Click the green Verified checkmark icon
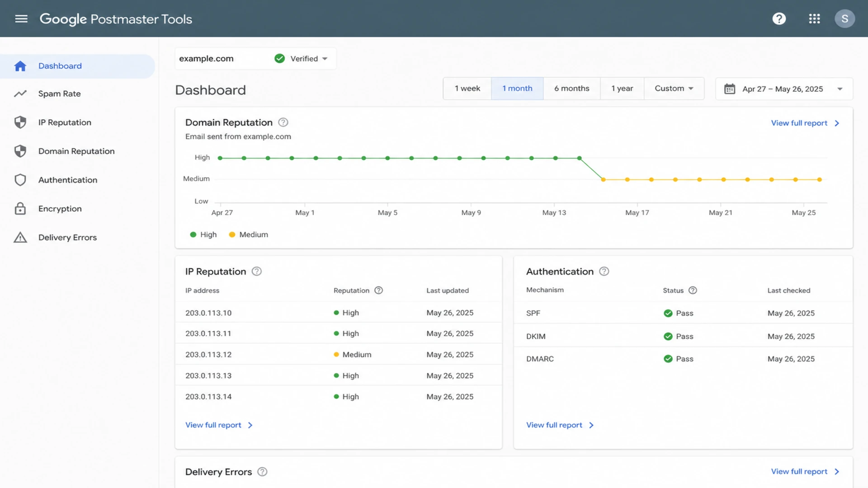 [x=279, y=58]
